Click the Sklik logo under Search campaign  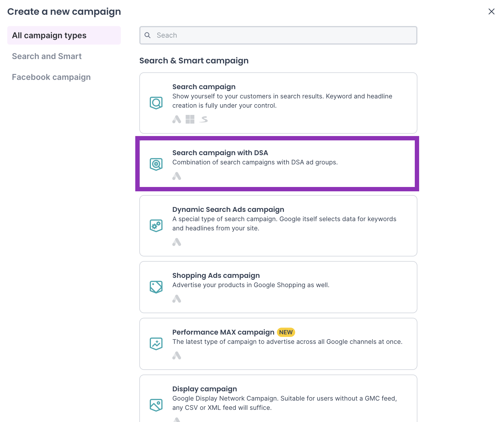(x=204, y=119)
